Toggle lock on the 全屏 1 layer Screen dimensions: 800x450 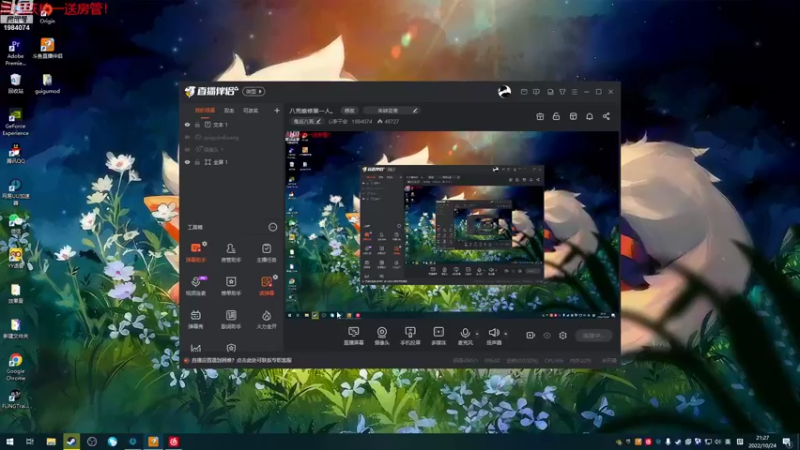click(x=197, y=162)
